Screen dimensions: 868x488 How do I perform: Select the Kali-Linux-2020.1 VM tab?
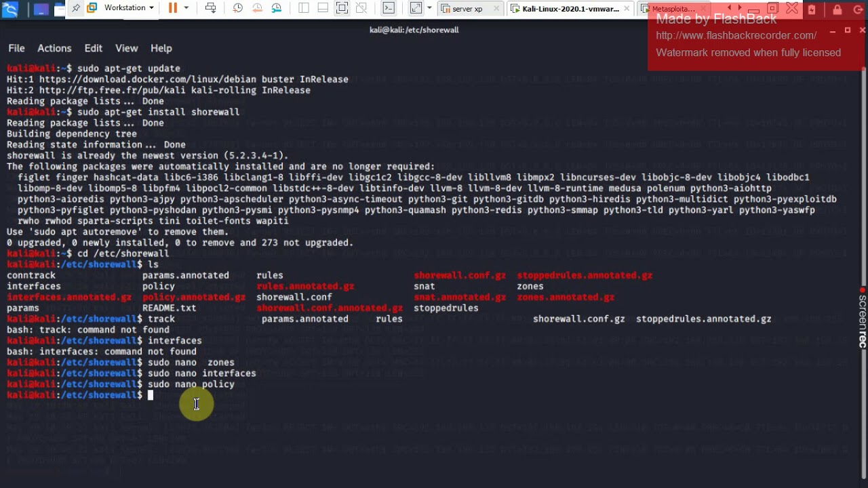coord(570,9)
